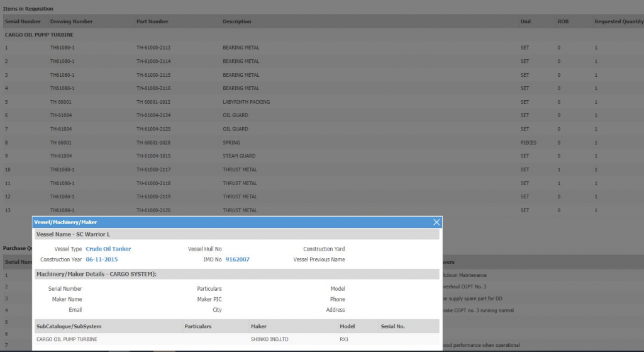
Task: Click the CARGO OIL PUMP TURBINE group heading
Action: pyautogui.click(x=39, y=35)
